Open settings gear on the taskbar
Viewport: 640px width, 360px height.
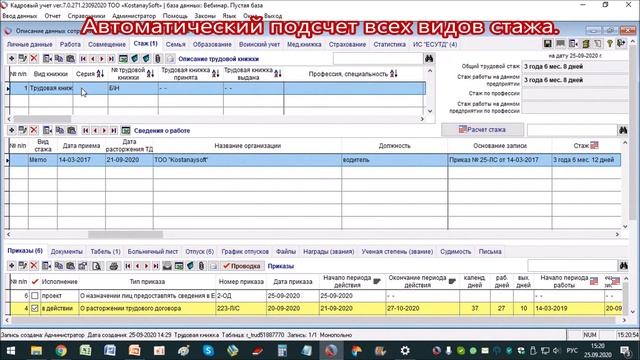[x=404, y=351]
